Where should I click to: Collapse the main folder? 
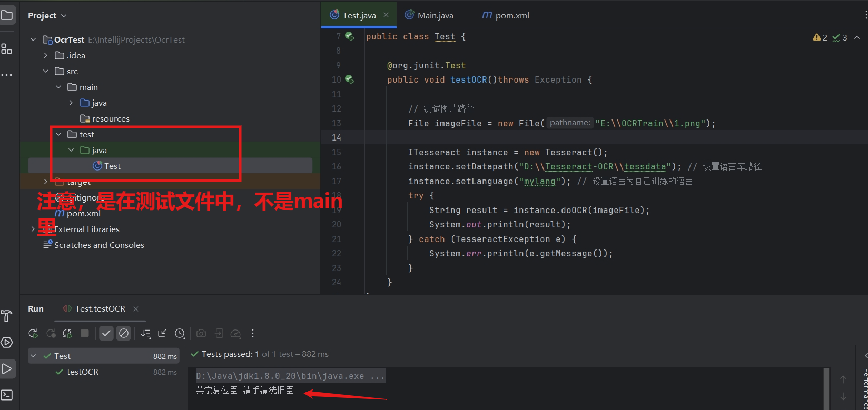pyautogui.click(x=58, y=87)
